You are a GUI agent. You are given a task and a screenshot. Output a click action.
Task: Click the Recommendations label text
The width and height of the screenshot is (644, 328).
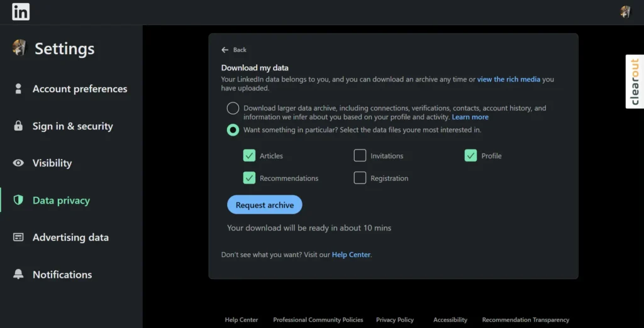[289, 178]
